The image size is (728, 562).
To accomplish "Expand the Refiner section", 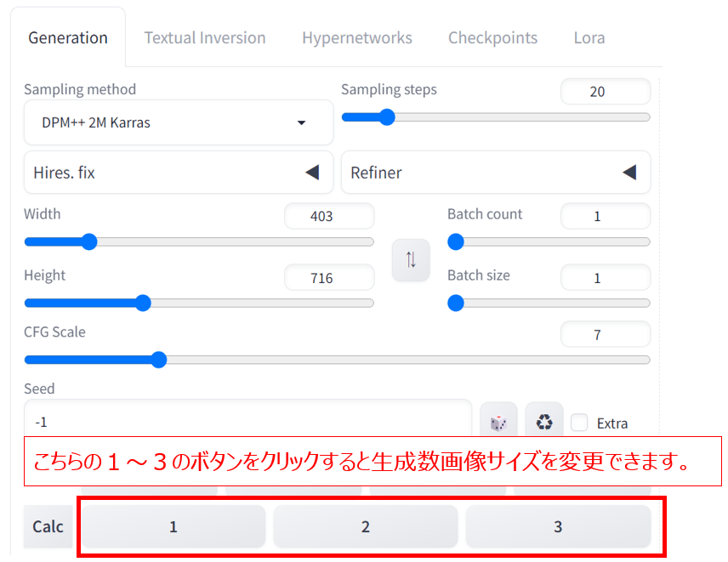I will tap(496, 173).
